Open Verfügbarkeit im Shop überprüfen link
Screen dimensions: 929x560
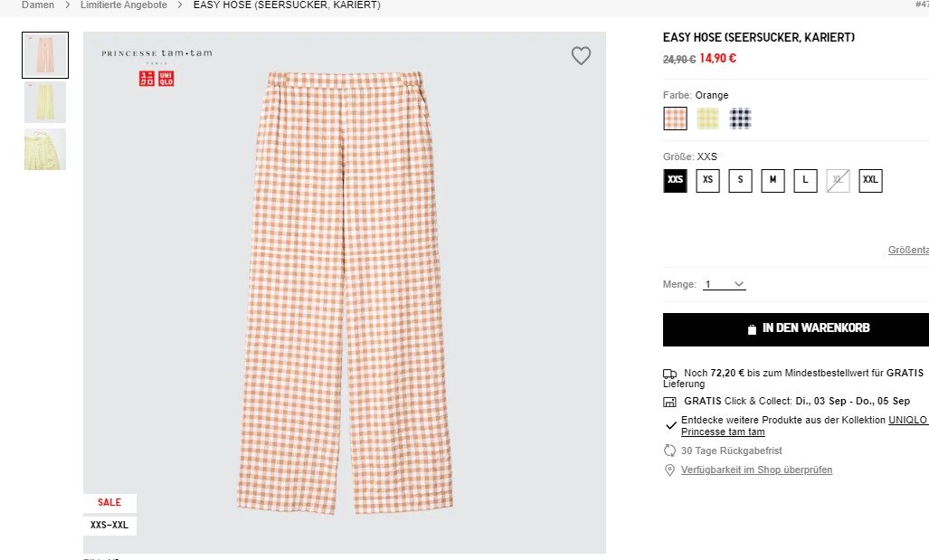click(x=756, y=470)
